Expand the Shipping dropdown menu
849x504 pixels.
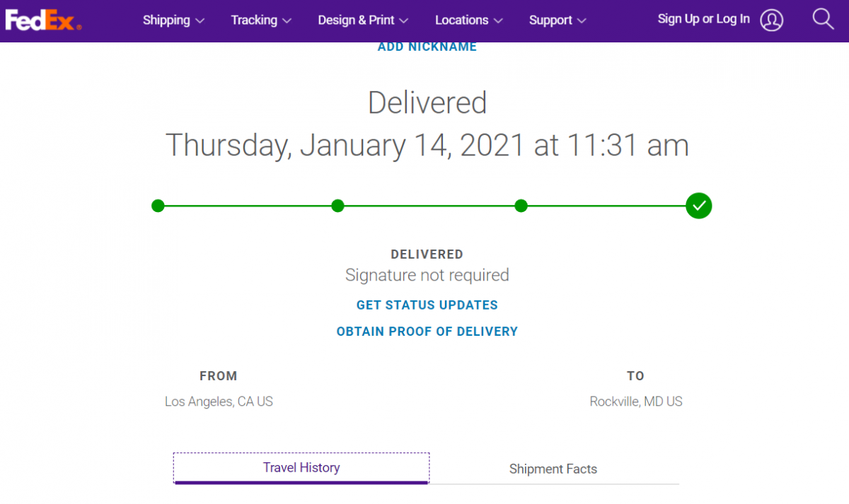click(173, 20)
